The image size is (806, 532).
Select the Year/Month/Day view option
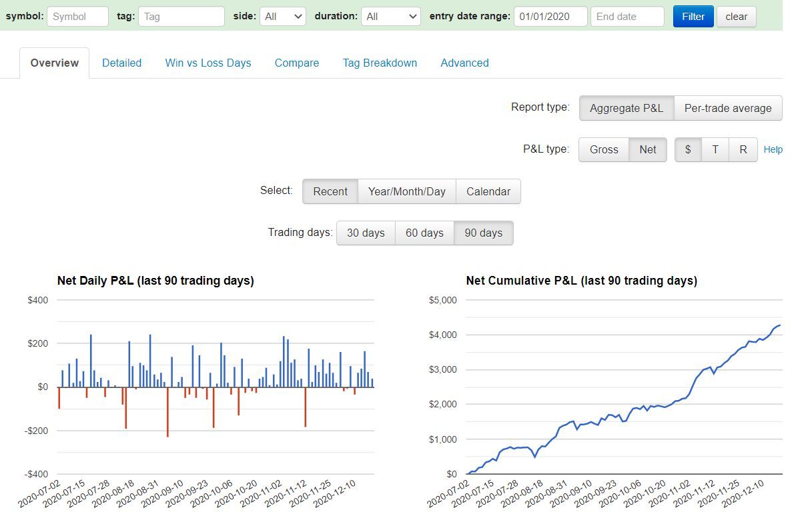click(407, 191)
